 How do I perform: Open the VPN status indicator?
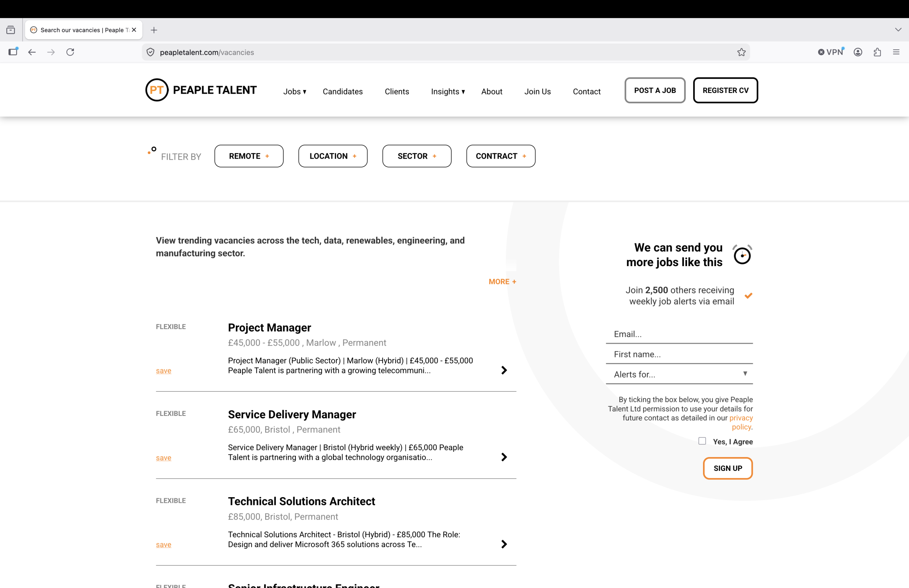click(831, 52)
